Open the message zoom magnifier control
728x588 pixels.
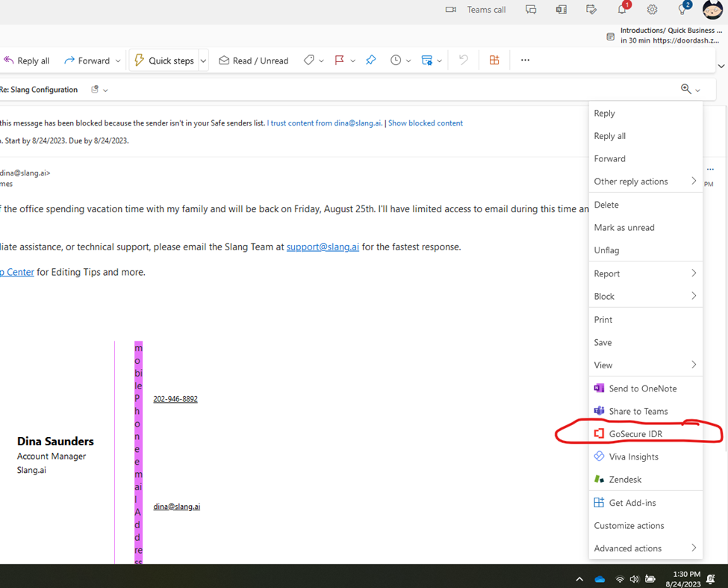pos(686,88)
